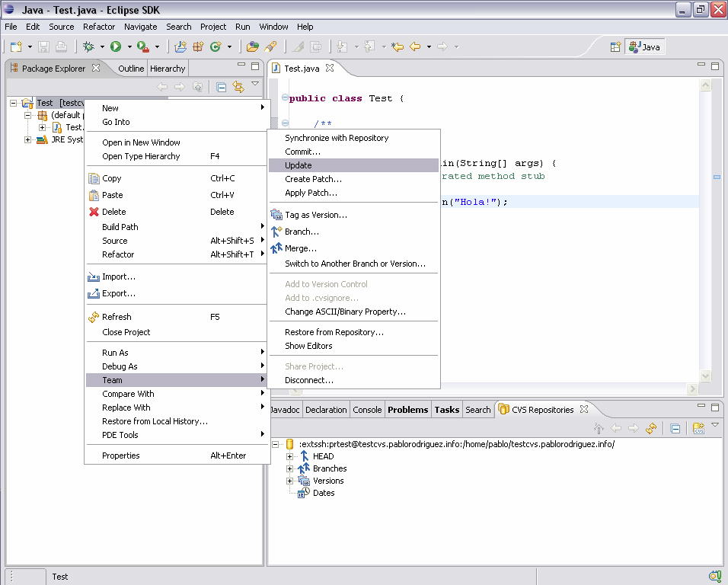Image resolution: width=728 pixels, height=585 pixels.
Task: Choose Tag as Version... in submenu
Action: pos(354,215)
